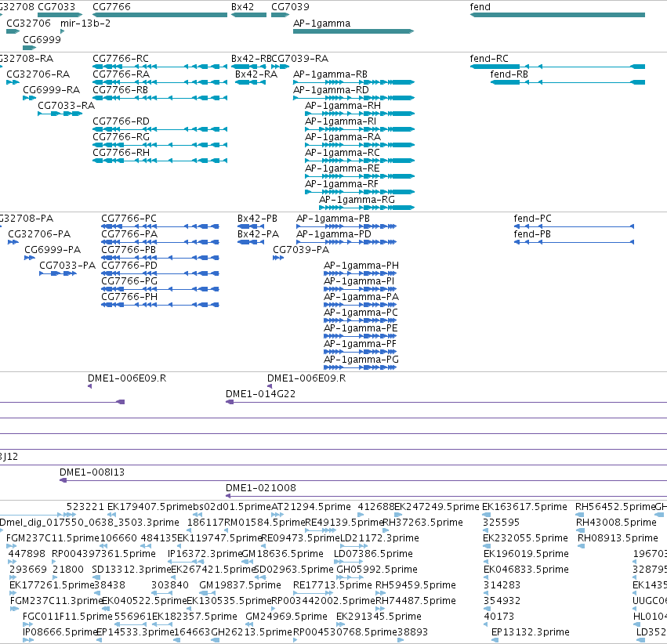Click protein CG7039-PA label
Viewport: 667px width, 644px height.
click(x=301, y=250)
